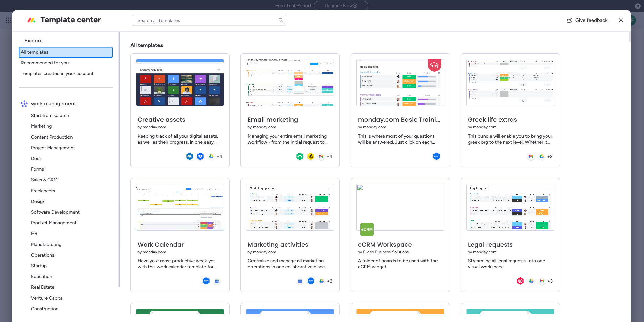Click the Gmail icon on Greek life extras card
This screenshot has width=644, height=322.
531,156
